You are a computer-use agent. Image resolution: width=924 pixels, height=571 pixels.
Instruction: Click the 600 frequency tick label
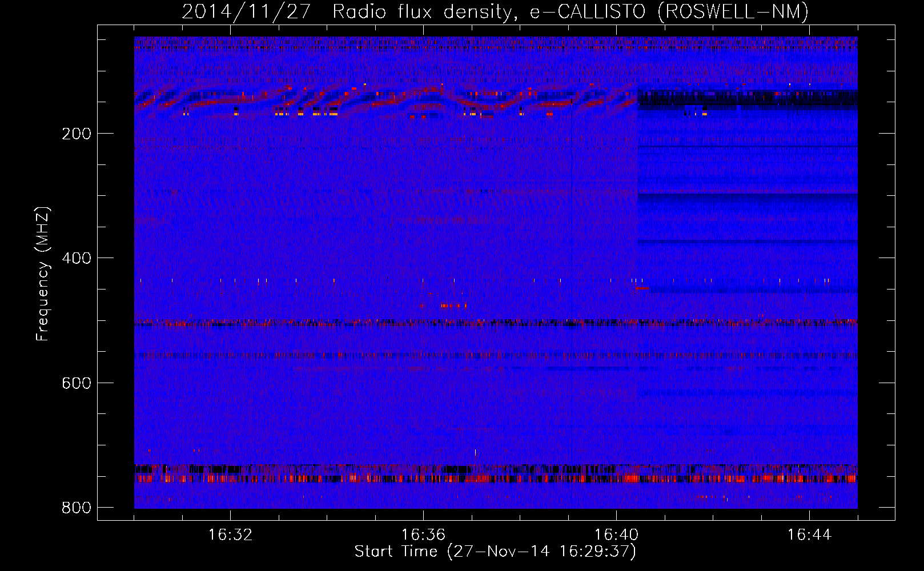[77, 383]
